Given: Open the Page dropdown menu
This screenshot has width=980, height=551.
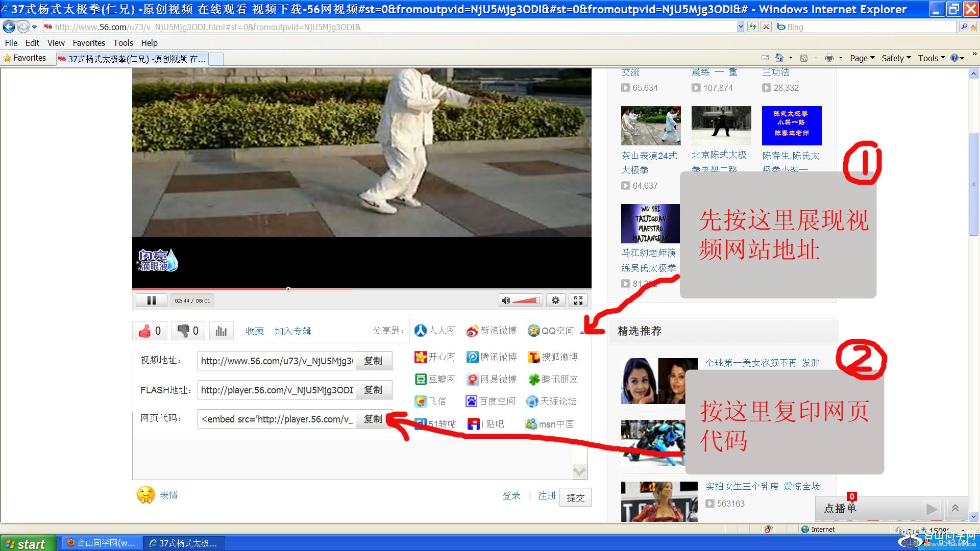Looking at the screenshot, I should point(862,58).
